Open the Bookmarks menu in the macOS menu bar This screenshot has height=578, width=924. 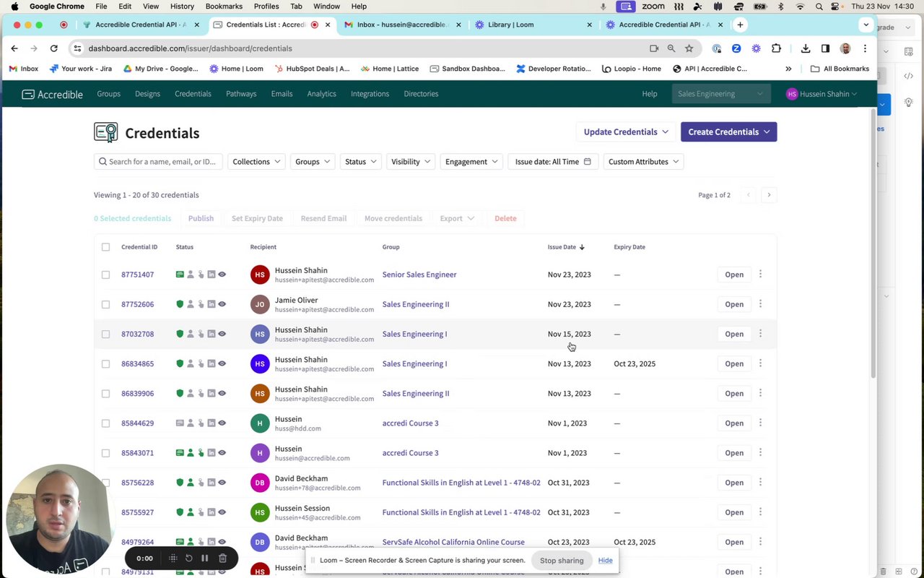(224, 7)
